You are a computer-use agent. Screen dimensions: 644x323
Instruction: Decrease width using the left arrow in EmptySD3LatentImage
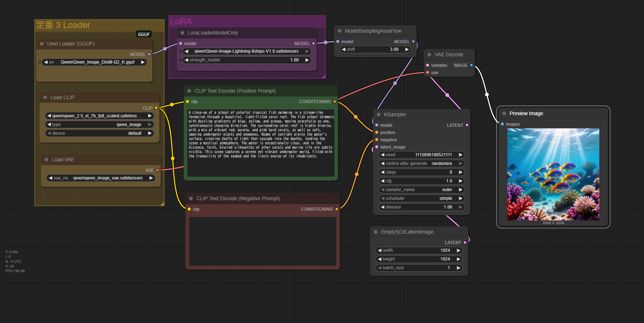[380, 250]
